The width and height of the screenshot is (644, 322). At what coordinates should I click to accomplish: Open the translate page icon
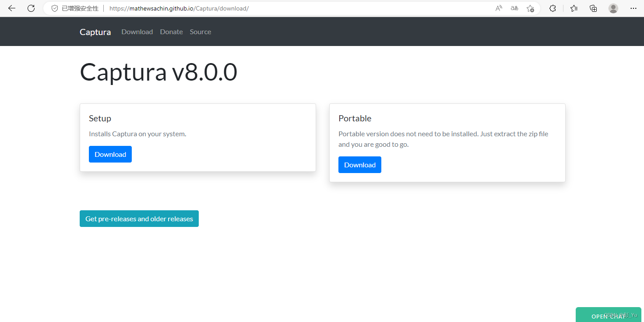pos(514,8)
